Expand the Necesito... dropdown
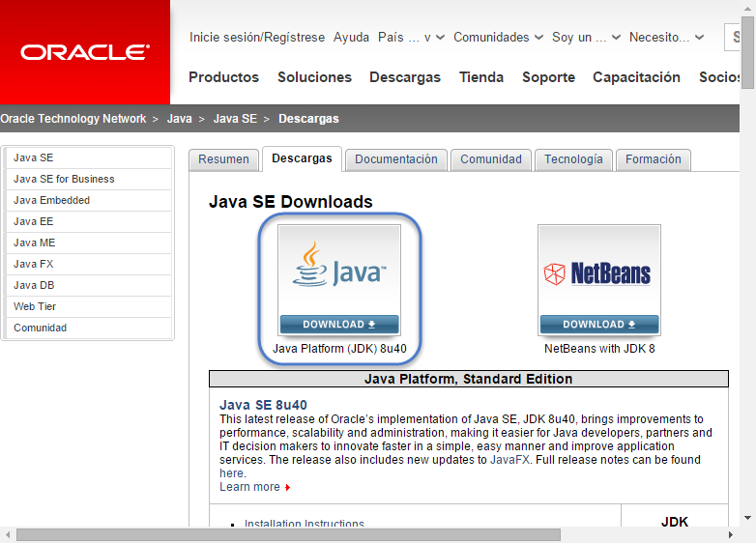The image size is (756, 543). [x=666, y=37]
